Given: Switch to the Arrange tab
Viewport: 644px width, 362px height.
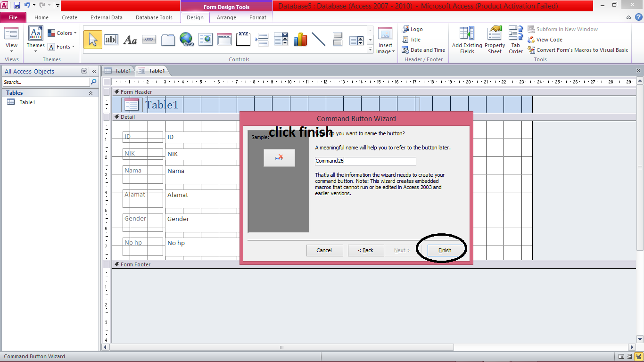Looking at the screenshot, I should coord(226,17).
